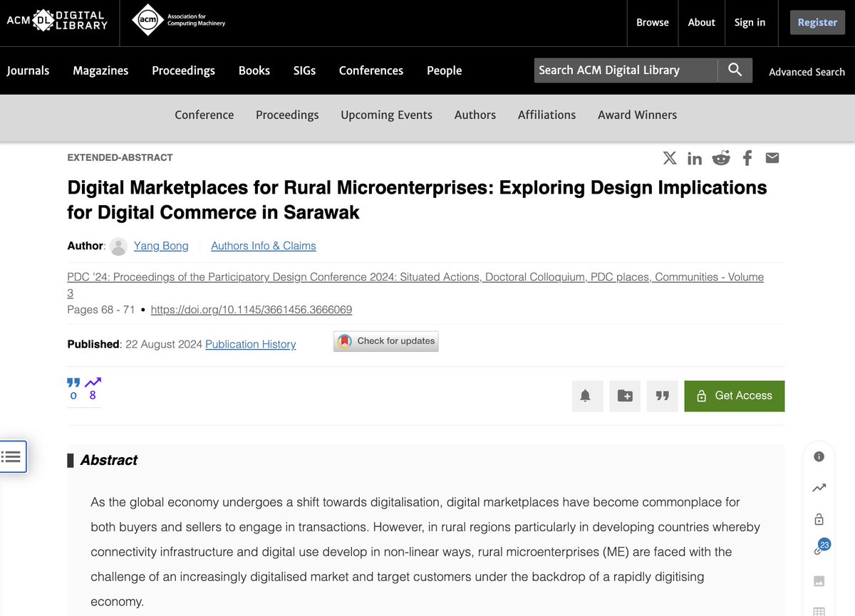Open the Browse menu
Image resolution: width=855 pixels, height=616 pixels.
[x=653, y=22]
